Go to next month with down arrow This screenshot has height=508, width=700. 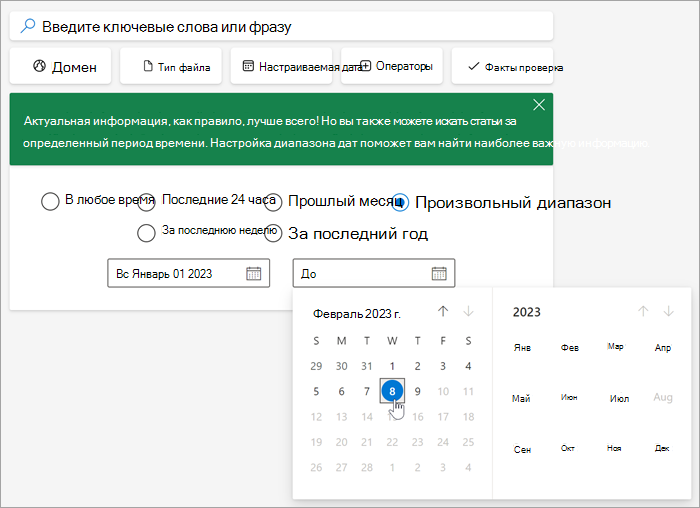468,311
